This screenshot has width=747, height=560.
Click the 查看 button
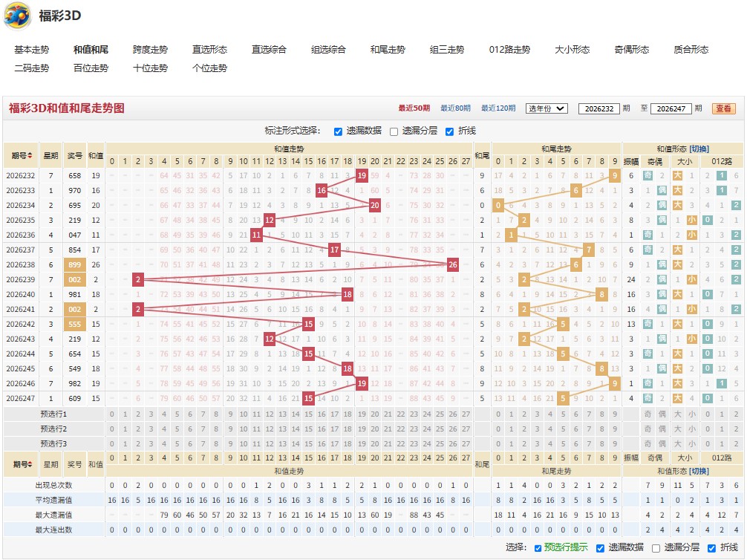coord(724,108)
